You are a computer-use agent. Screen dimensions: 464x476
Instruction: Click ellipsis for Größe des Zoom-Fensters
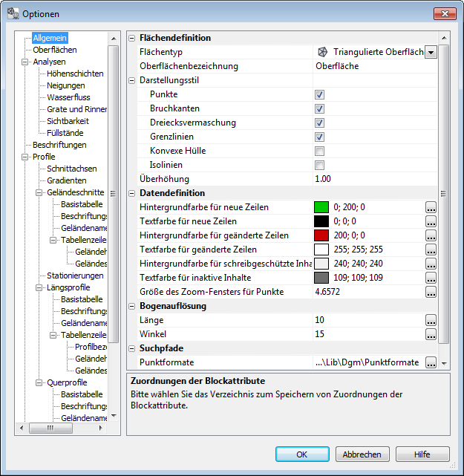(x=431, y=292)
